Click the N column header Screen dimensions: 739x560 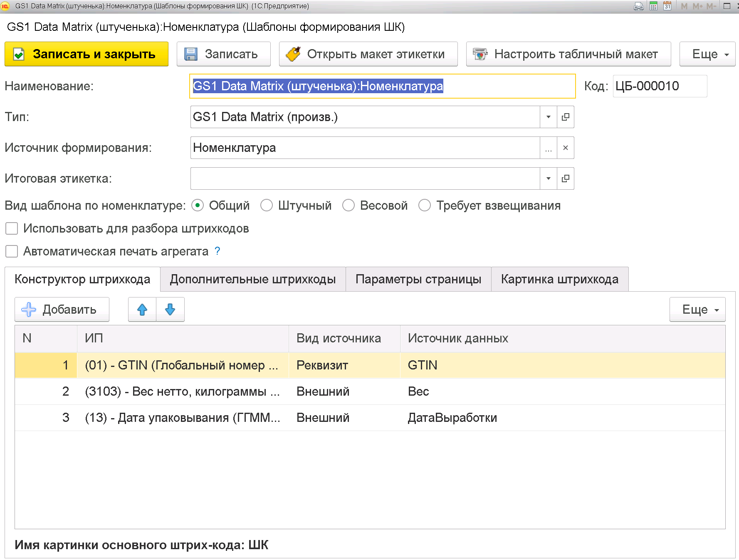coord(46,338)
